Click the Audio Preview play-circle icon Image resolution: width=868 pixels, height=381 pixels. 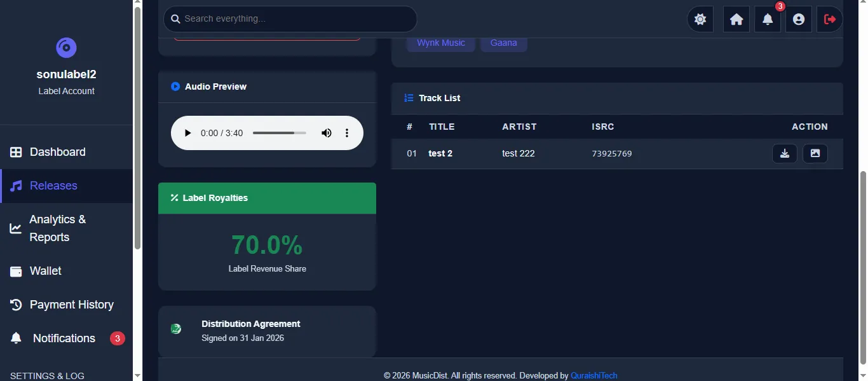click(x=175, y=87)
